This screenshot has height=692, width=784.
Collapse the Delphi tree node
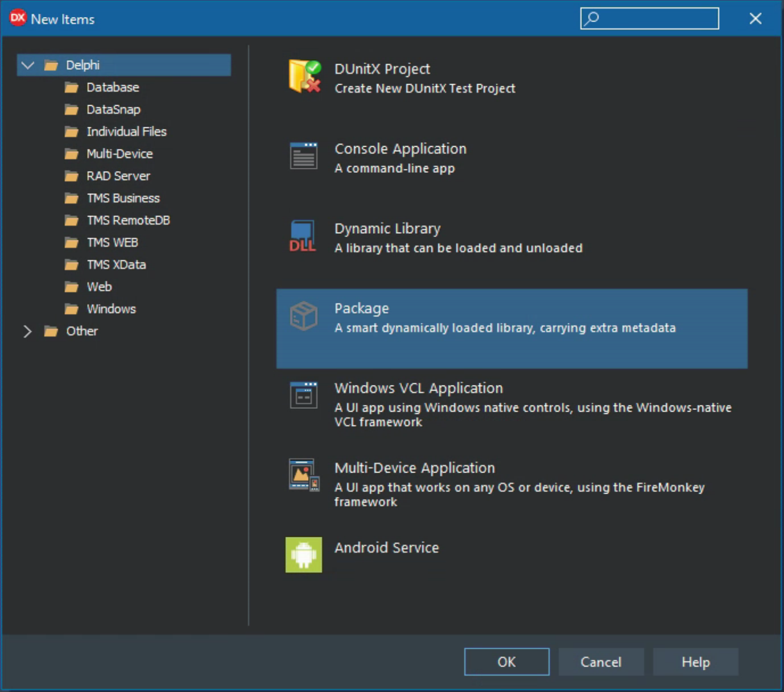pos(27,65)
